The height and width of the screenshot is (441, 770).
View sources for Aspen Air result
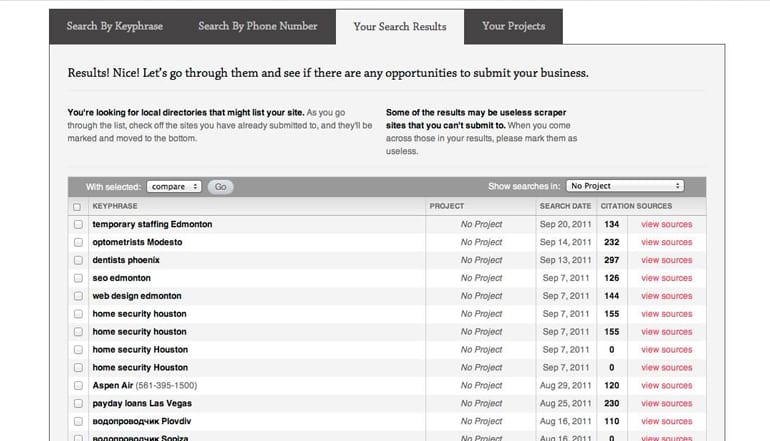click(x=666, y=386)
